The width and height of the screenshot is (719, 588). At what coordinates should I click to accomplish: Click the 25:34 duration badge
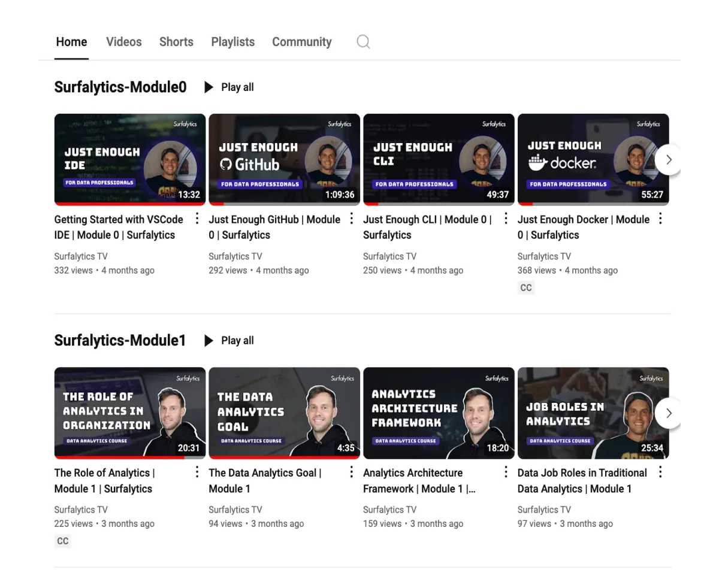pyautogui.click(x=652, y=448)
